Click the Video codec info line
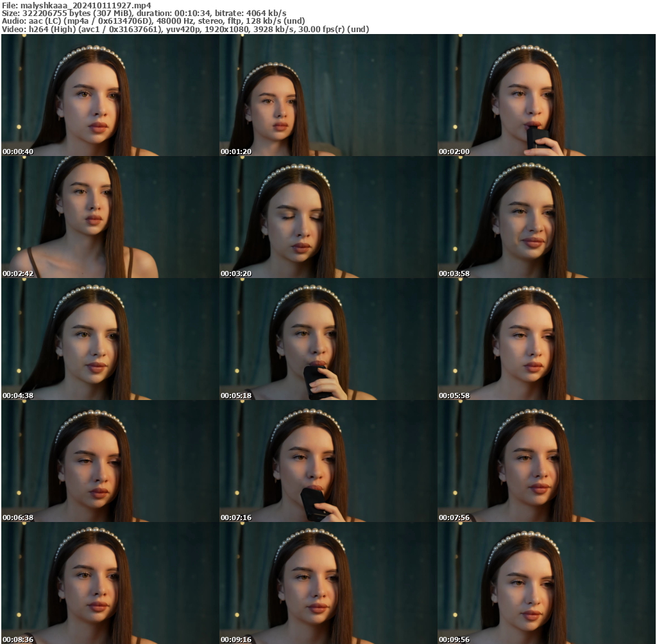657x644 pixels. (185, 29)
